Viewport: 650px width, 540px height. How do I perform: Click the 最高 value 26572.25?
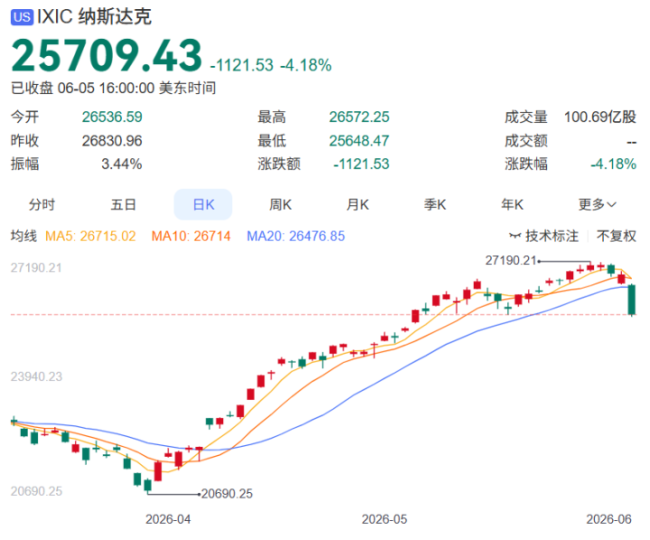tap(359, 117)
